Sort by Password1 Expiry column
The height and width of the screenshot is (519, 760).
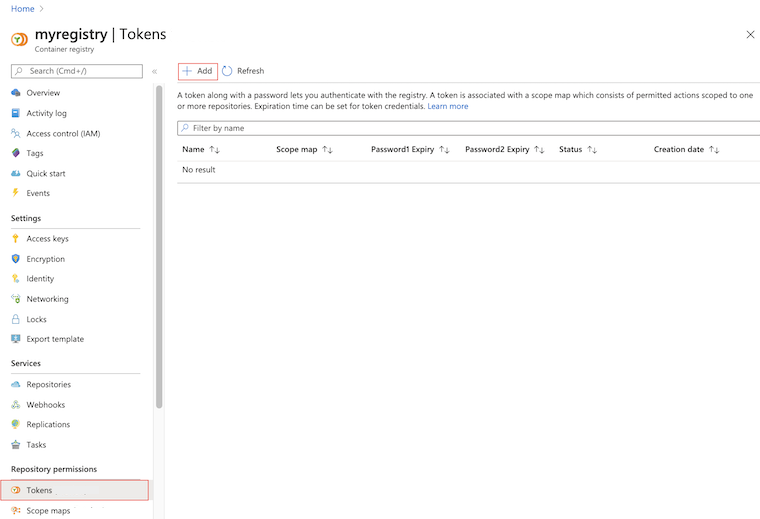point(444,150)
